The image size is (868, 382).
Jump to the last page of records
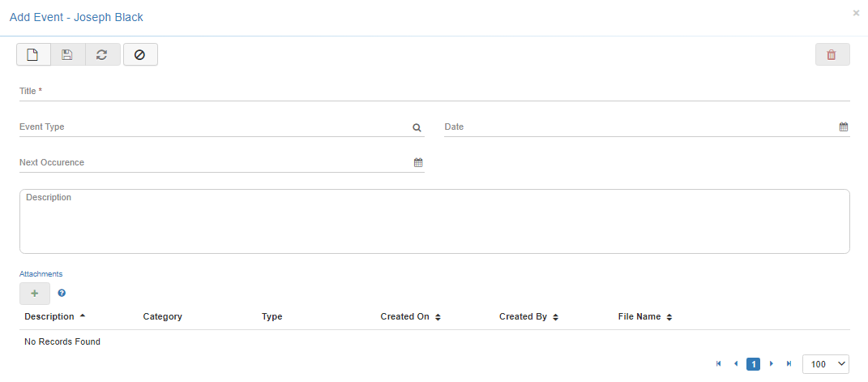pos(789,364)
